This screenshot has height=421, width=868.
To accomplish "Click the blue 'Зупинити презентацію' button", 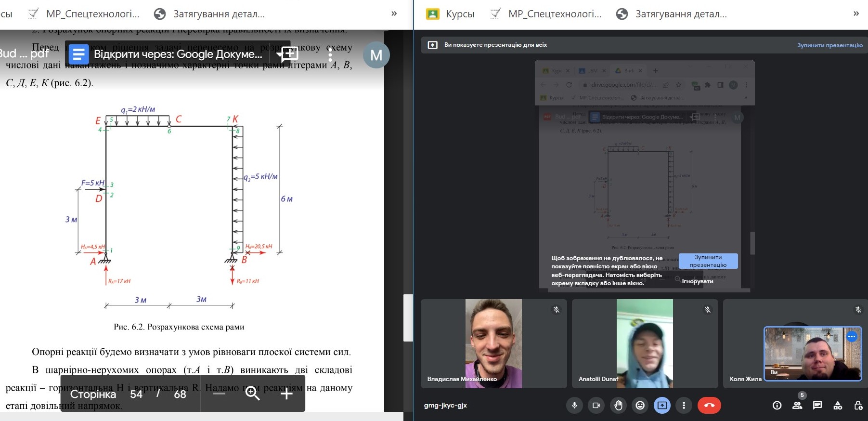I will pos(708,261).
